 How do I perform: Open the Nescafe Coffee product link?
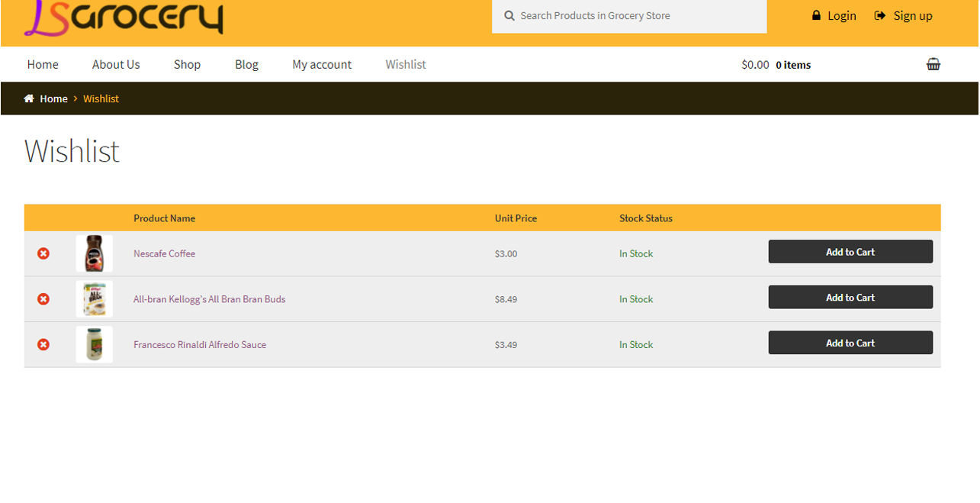coord(164,253)
